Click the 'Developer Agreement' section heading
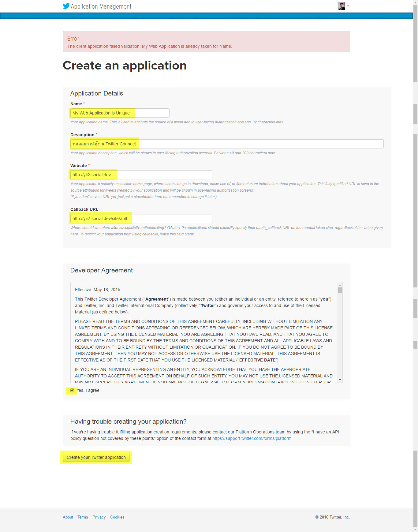The image size is (418, 532). [x=102, y=270]
